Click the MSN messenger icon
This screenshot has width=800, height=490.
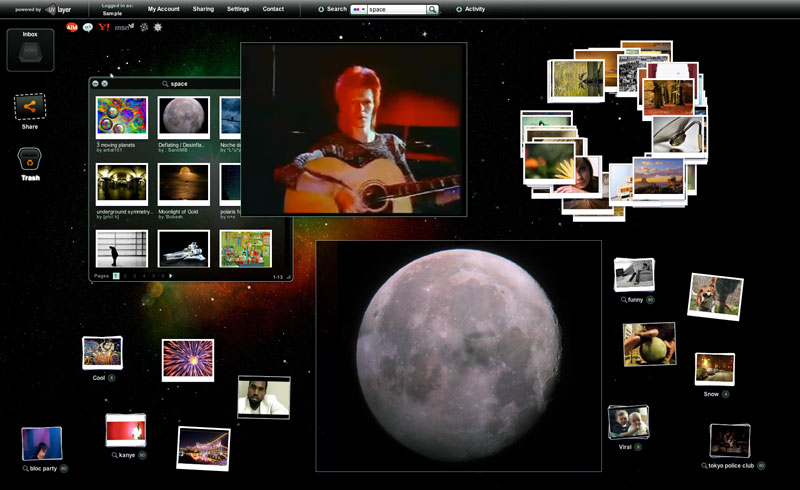point(124,27)
